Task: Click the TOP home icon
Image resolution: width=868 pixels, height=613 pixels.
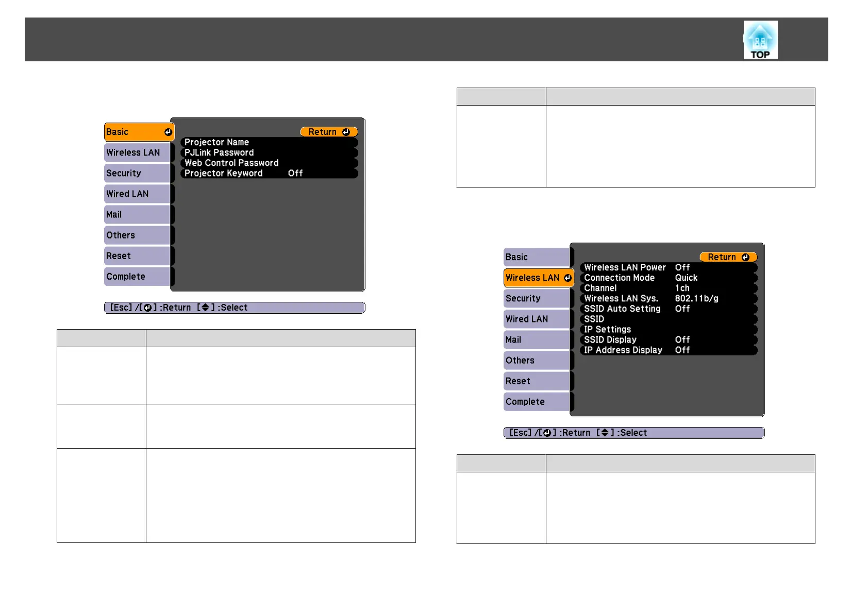Action: (760, 40)
